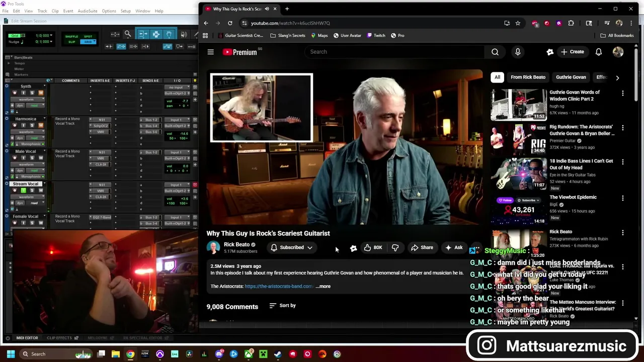This screenshot has width=644, height=362.
Task: Open Rick Beato channel name link
Action: 236,244
